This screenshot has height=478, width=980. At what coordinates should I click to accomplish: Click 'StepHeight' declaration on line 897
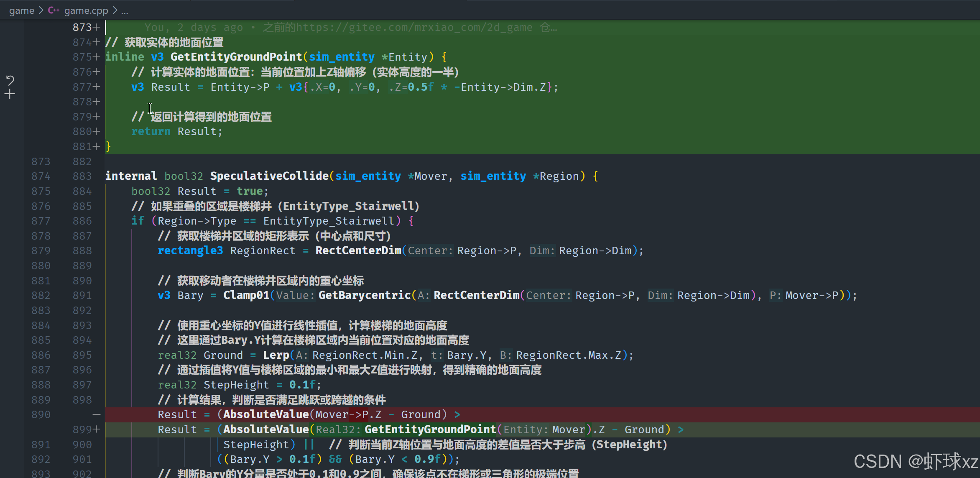(x=236, y=385)
